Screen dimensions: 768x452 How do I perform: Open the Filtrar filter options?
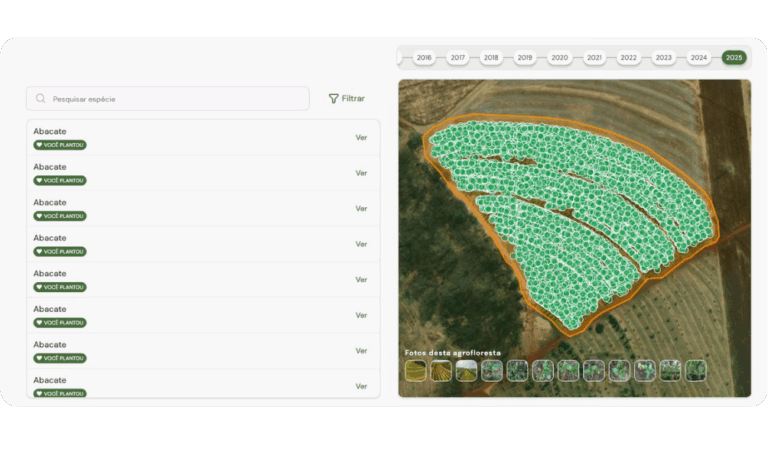(x=347, y=99)
